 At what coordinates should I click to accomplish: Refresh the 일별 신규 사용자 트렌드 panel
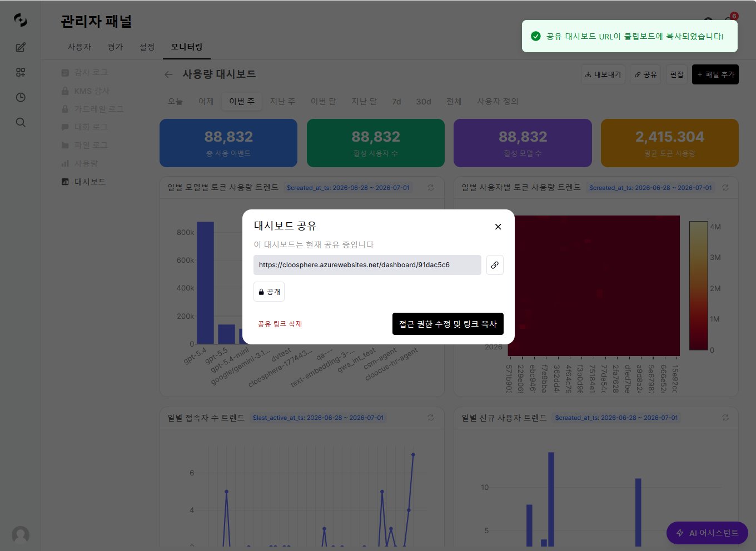tap(725, 418)
